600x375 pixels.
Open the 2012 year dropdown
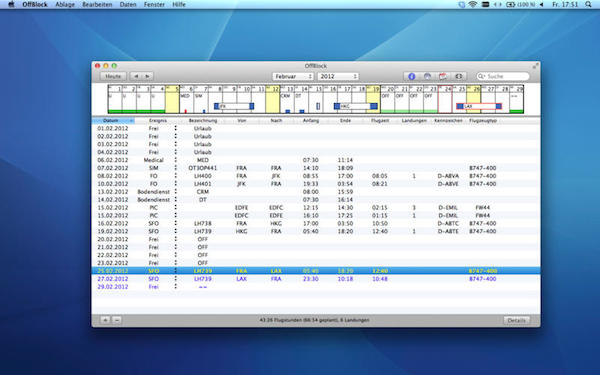click(338, 77)
